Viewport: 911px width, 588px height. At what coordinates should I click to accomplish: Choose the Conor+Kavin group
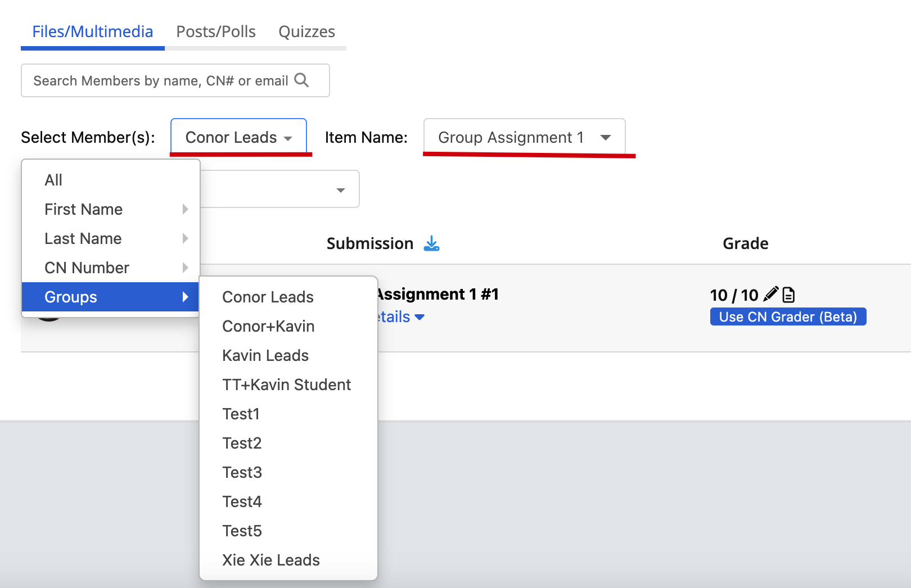click(x=288, y=326)
